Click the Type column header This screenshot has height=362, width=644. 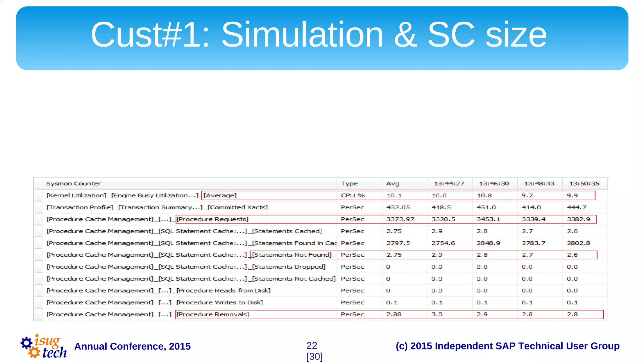pos(359,184)
